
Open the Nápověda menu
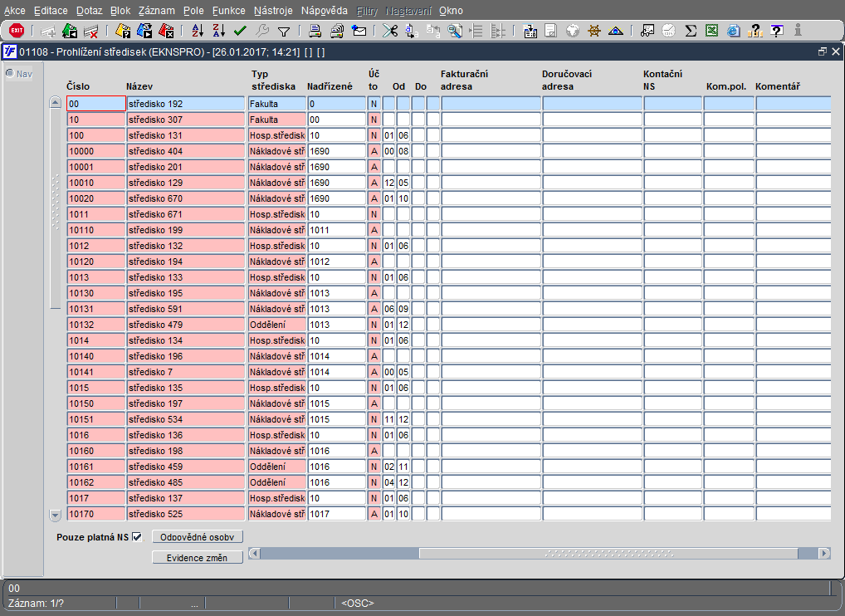pos(324,10)
